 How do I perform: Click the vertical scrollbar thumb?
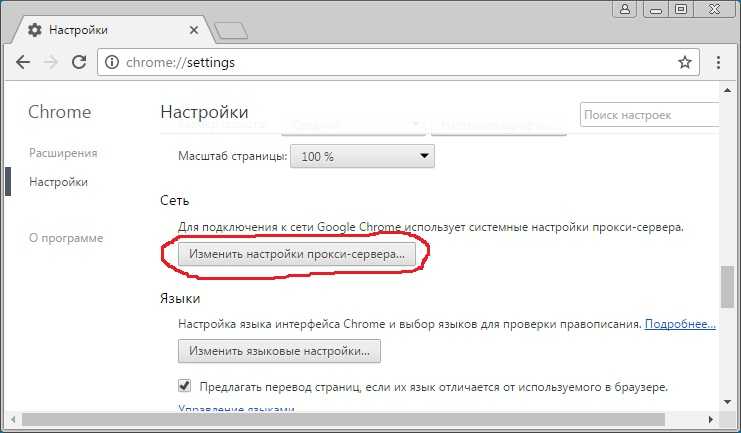point(727,287)
